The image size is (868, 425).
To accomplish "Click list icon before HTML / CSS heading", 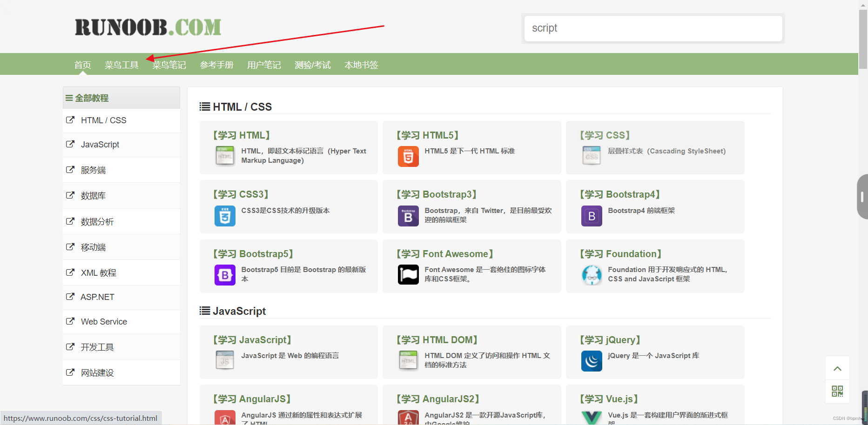I will (x=205, y=107).
